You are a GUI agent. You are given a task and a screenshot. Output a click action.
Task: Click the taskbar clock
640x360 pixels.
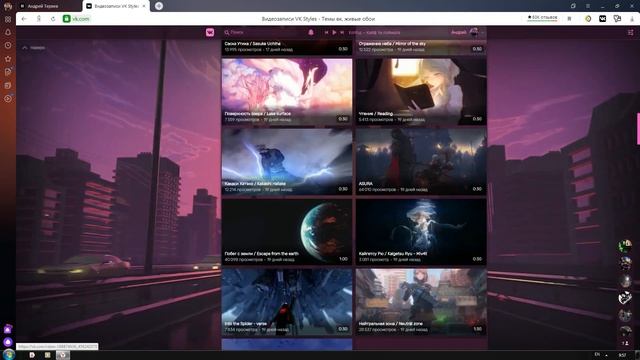pyautogui.click(x=622, y=355)
